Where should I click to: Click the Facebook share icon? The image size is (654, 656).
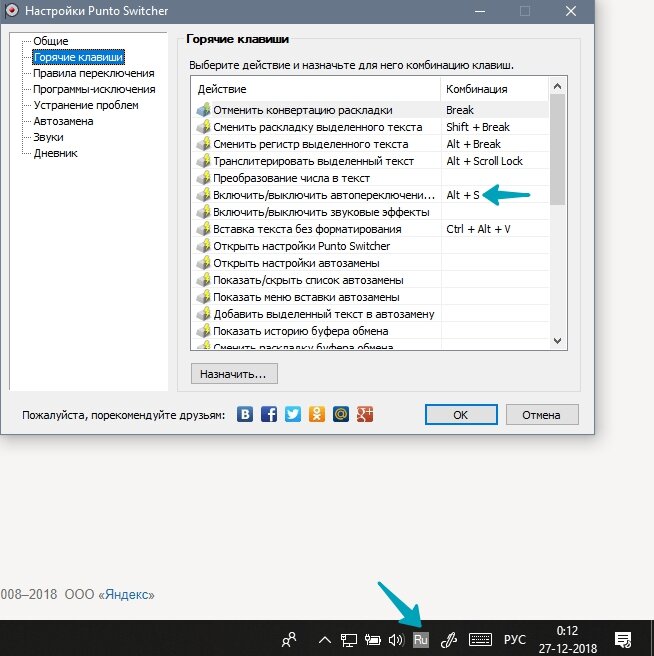click(269, 415)
